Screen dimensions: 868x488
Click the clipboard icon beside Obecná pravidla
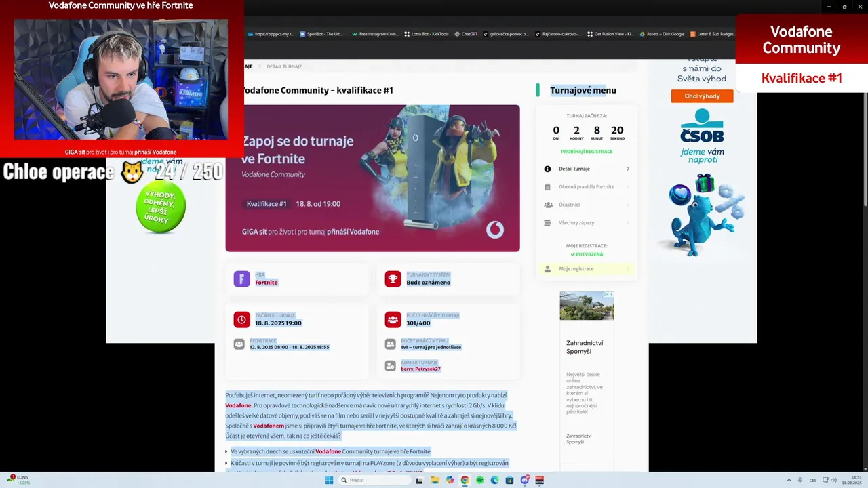(547, 186)
